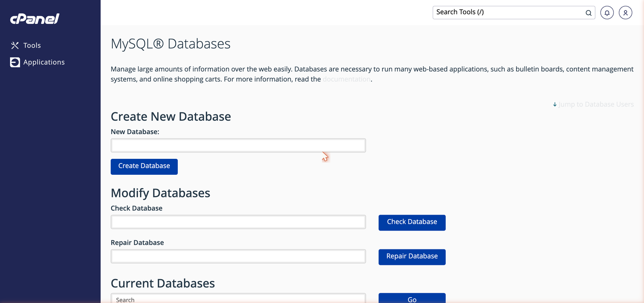Open the Repair Database select box
This screenshot has height=303, width=644.
[238, 256]
